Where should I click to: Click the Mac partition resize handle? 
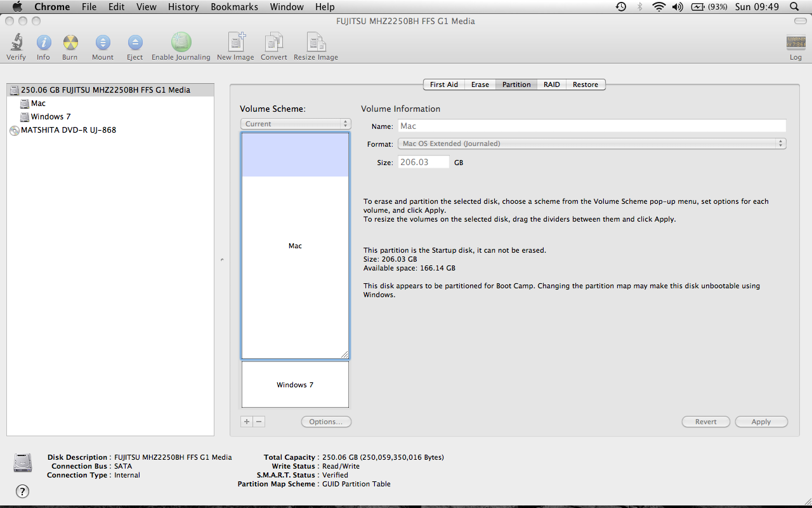click(344, 354)
